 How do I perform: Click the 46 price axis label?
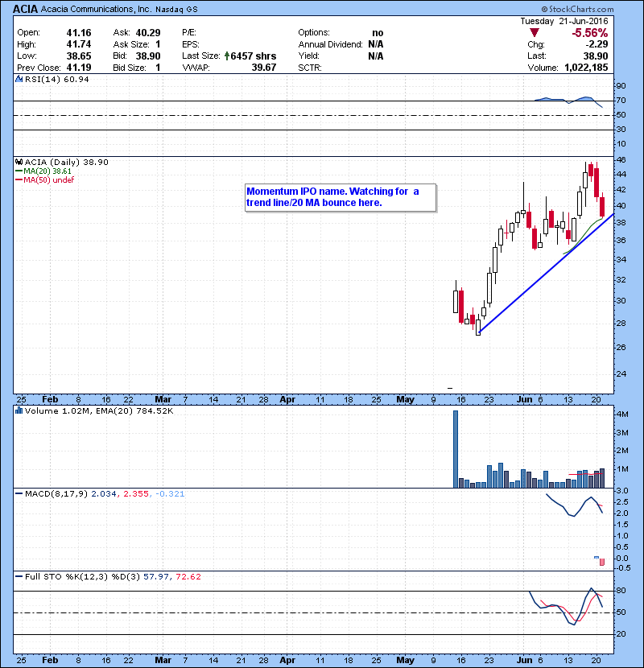tap(621, 160)
